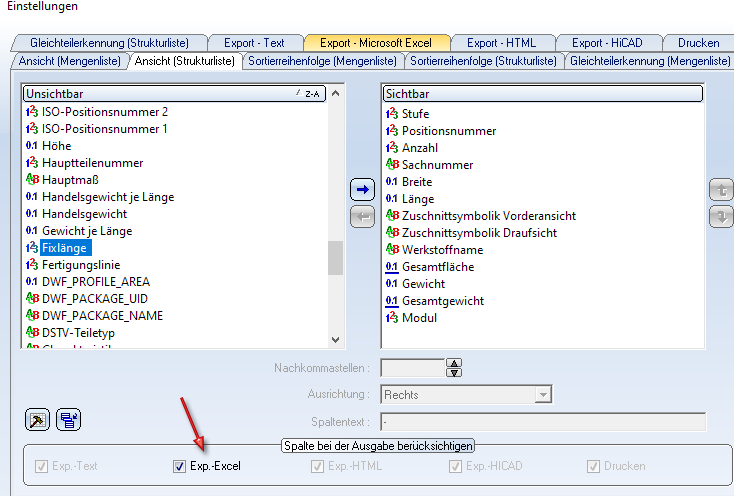This screenshot has height=496, width=734.
Task: Click the Z-A sort toggle in Unsichtbar header
Action: tap(308, 94)
